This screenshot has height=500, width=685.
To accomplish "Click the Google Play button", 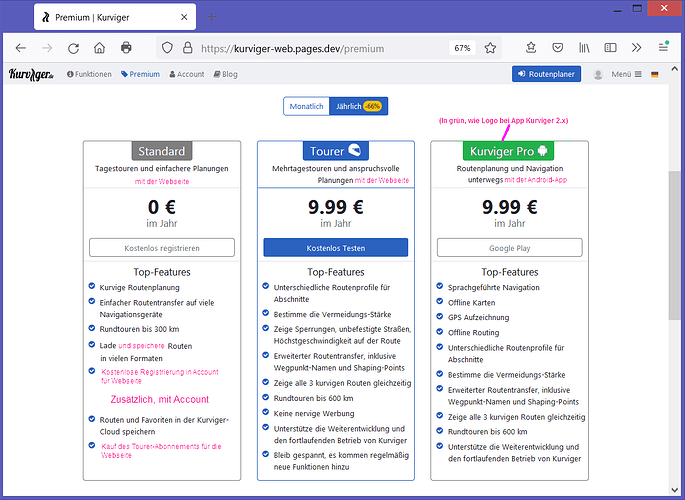I will [509, 248].
